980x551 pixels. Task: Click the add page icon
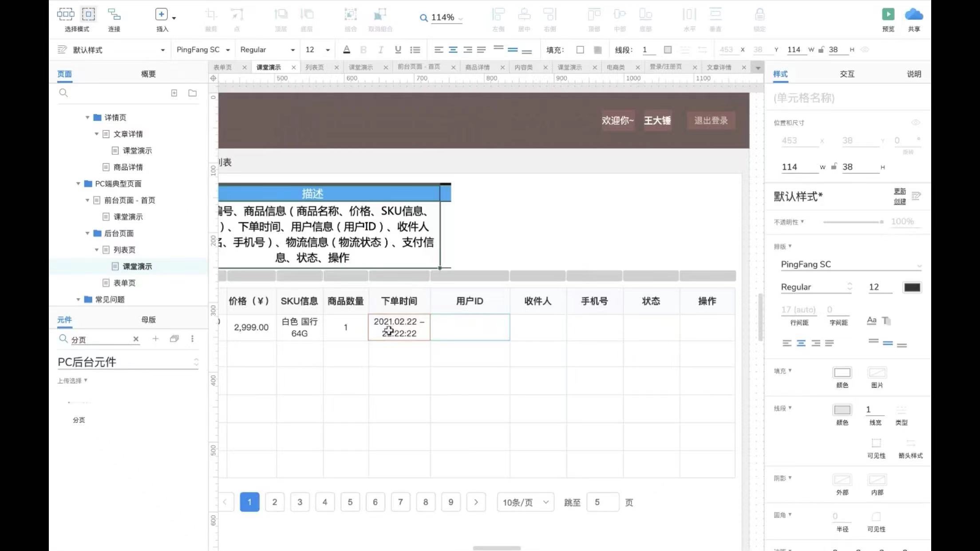coord(174,93)
